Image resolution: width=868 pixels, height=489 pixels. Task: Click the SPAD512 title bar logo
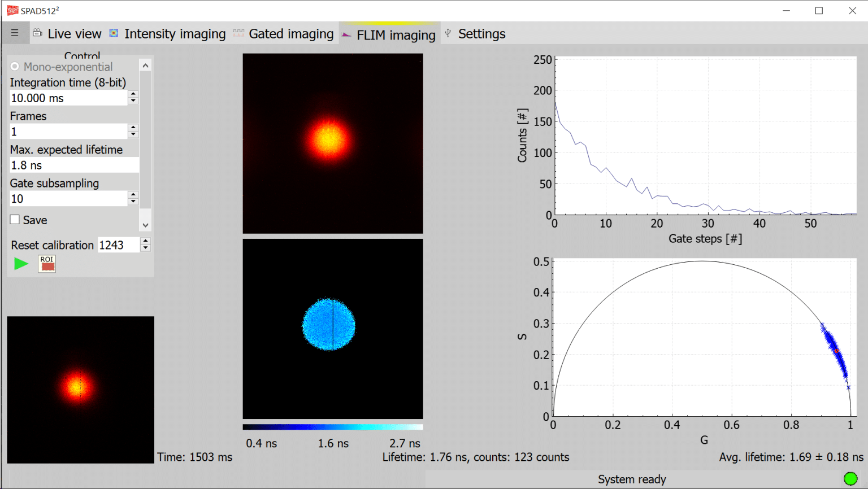12,10
